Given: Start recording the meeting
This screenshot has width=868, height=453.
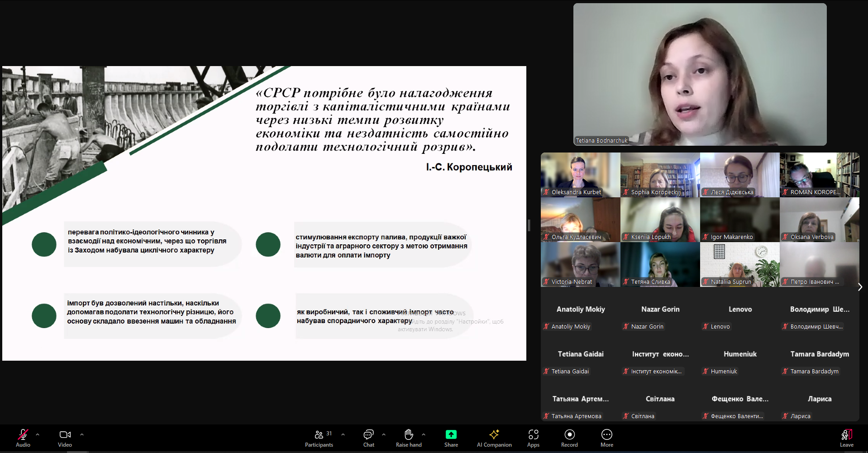Looking at the screenshot, I should [x=569, y=438].
